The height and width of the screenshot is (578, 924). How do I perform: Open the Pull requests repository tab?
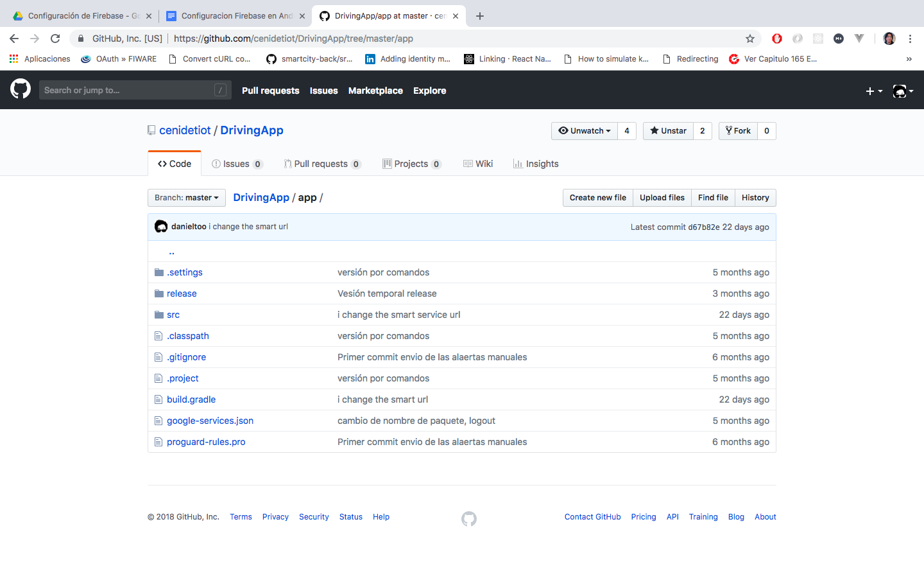coord(322,164)
